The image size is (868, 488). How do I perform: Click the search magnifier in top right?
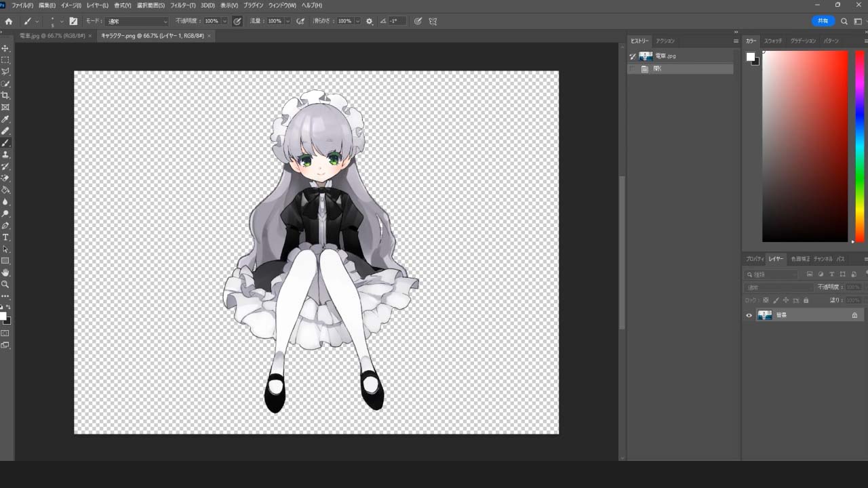[x=844, y=21]
